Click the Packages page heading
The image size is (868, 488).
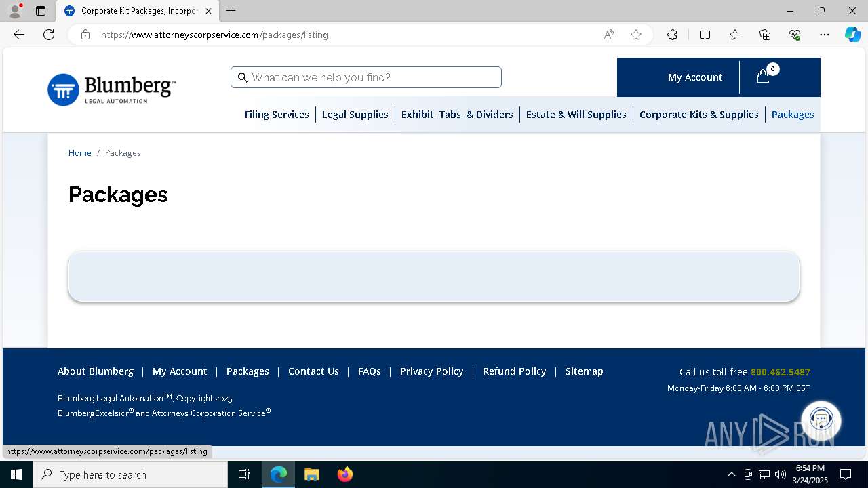click(x=118, y=195)
